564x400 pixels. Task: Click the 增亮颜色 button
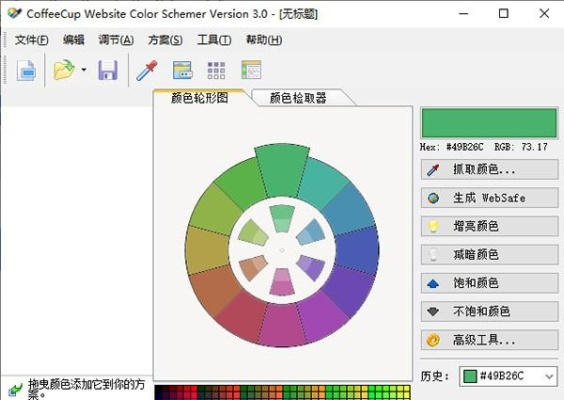(x=490, y=226)
